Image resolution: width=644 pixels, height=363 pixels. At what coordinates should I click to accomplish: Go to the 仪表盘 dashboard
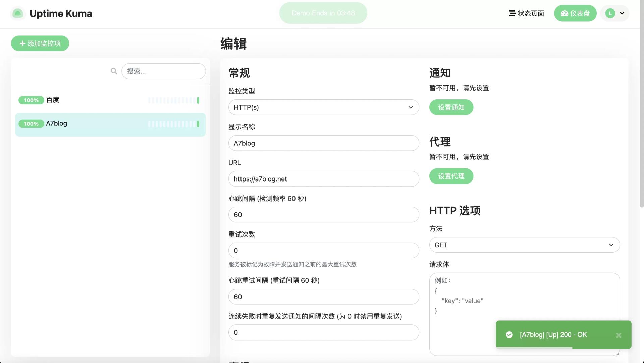pyautogui.click(x=575, y=13)
